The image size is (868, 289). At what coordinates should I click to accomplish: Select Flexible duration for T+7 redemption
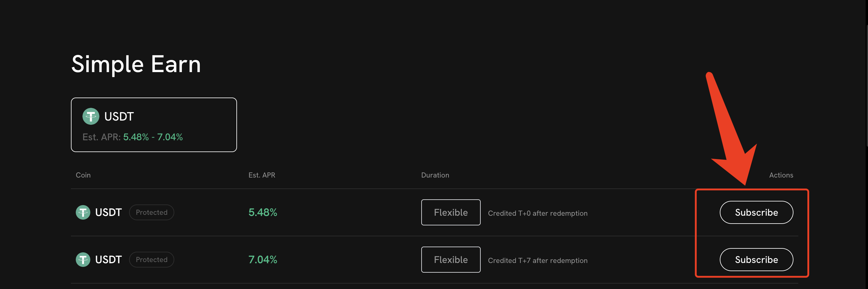click(x=450, y=260)
